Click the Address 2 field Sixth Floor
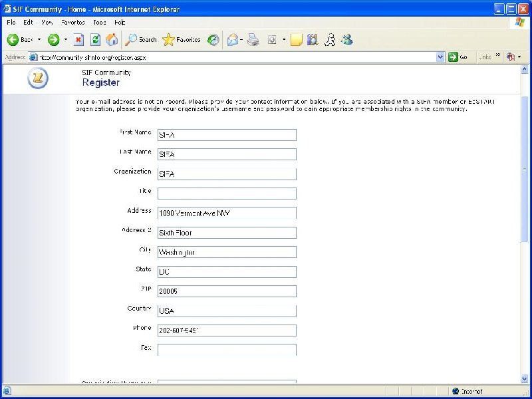This screenshot has height=399, width=532. click(227, 232)
